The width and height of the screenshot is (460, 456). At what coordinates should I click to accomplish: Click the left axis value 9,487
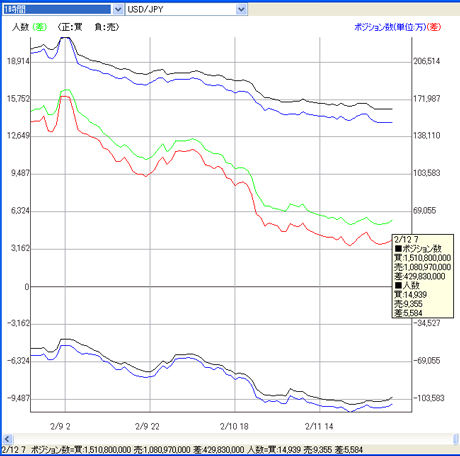pyautogui.click(x=20, y=173)
